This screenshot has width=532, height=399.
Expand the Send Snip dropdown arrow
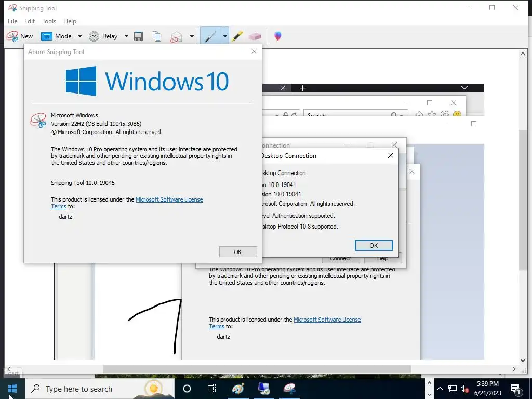192,36
